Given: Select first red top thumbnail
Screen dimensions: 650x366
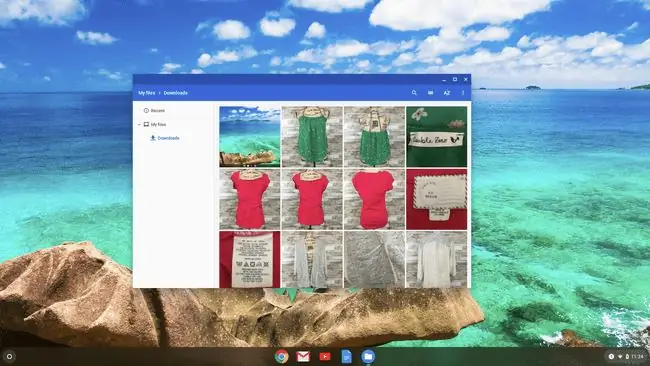Looking at the screenshot, I should click(250, 199).
